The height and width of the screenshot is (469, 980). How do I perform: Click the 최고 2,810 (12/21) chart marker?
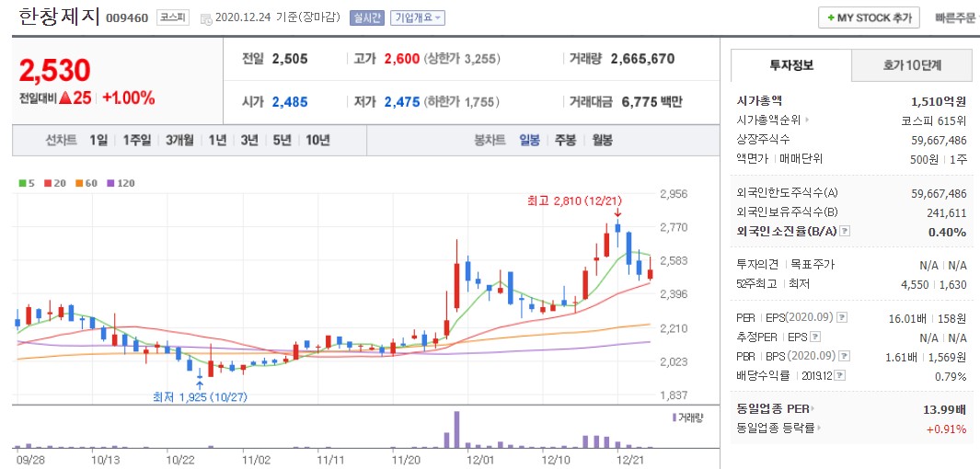575,200
